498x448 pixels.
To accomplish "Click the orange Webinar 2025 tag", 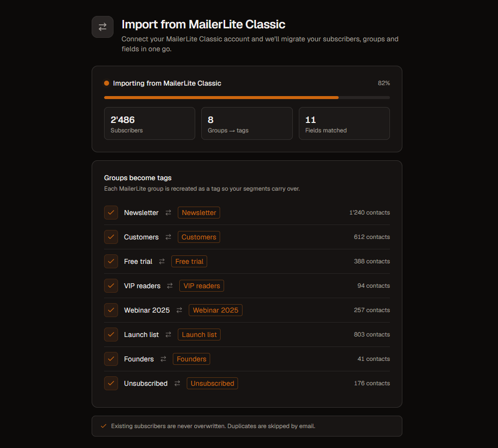I will [x=216, y=310].
